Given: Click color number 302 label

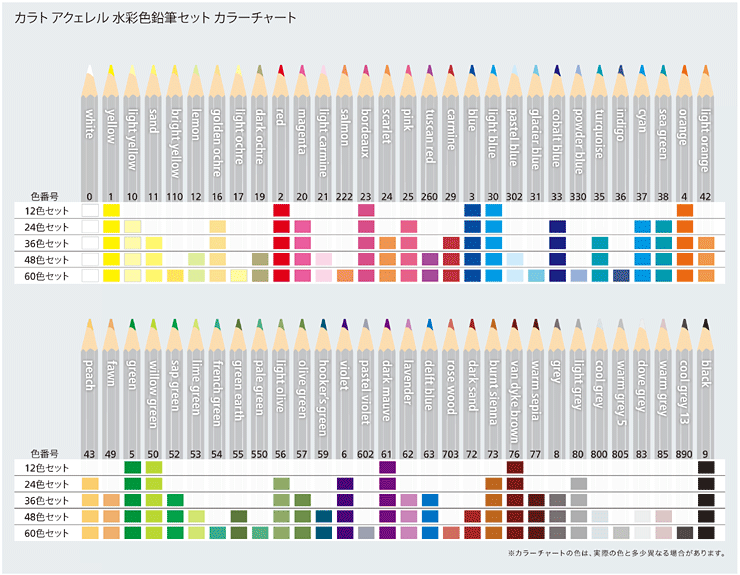Looking at the screenshot, I should pos(515,197).
